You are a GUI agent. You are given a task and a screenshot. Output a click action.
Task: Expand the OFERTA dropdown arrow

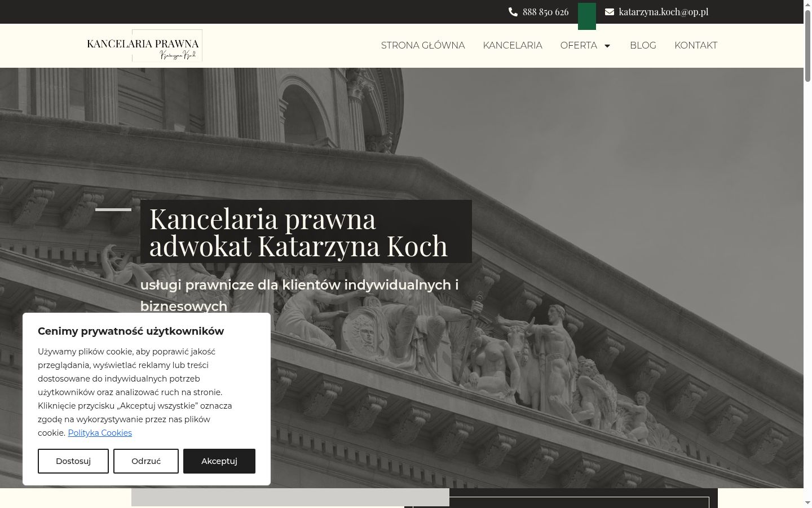click(607, 46)
